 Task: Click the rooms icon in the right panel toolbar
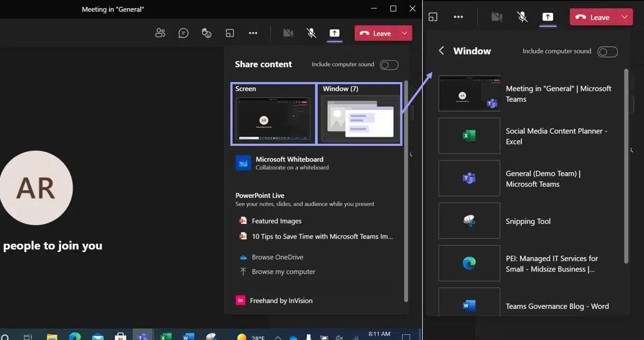click(x=433, y=17)
